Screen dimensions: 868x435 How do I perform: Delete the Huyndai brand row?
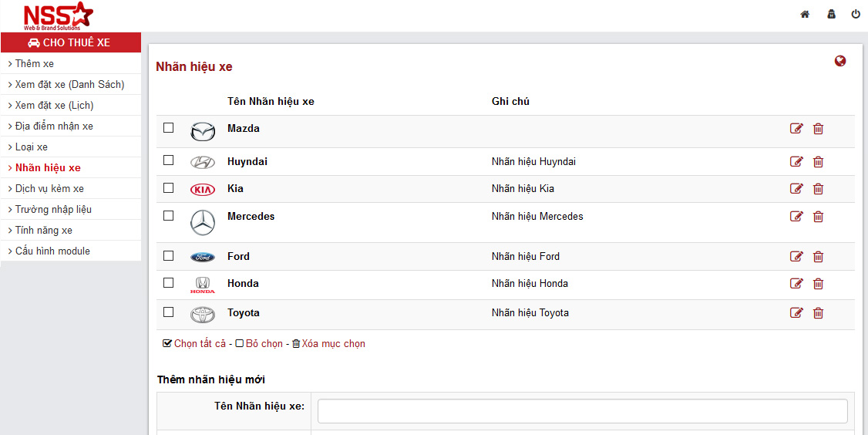coord(818,162)
